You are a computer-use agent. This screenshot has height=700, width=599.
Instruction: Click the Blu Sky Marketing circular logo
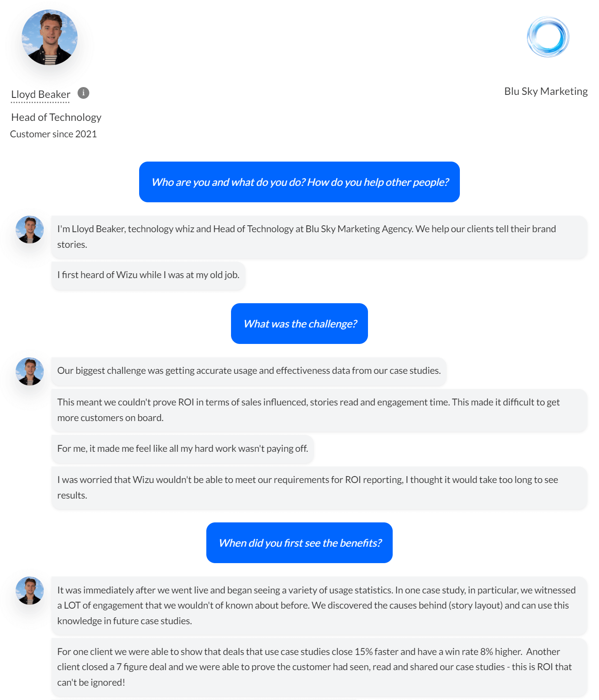[x=548, y=37]
